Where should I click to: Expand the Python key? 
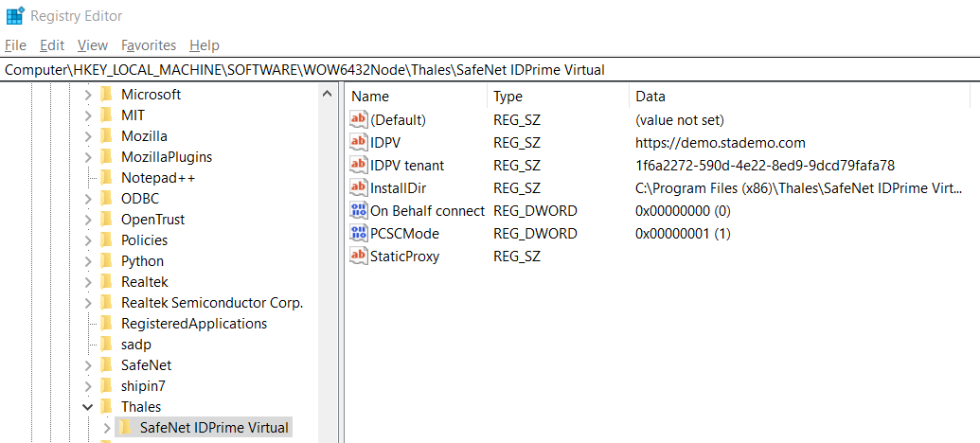(88, 261)
